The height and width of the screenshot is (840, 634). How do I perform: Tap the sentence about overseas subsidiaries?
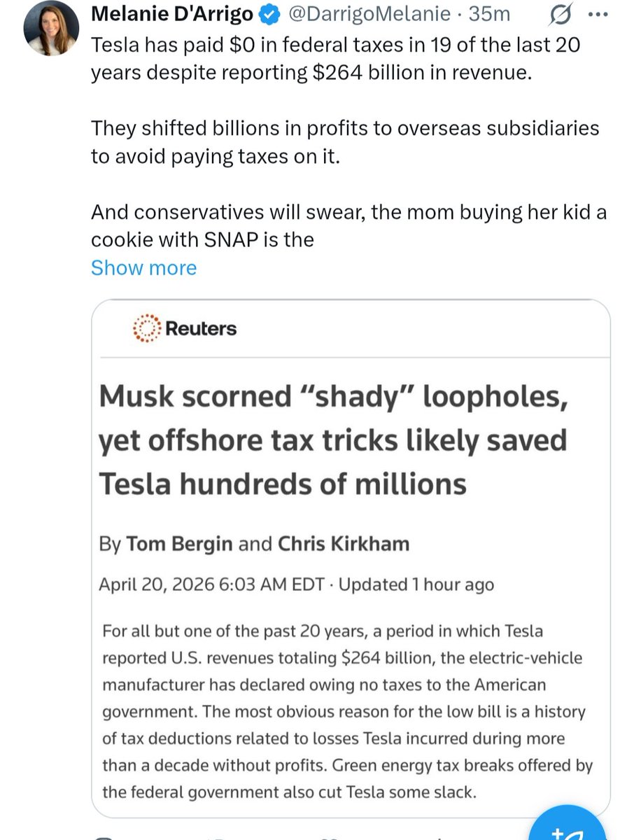tap(345, 143)
